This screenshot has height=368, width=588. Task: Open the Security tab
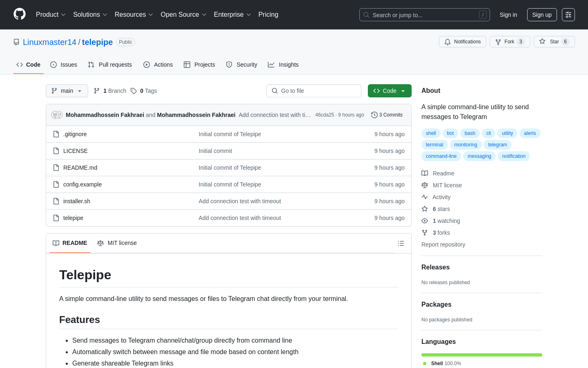click(242, 65)
